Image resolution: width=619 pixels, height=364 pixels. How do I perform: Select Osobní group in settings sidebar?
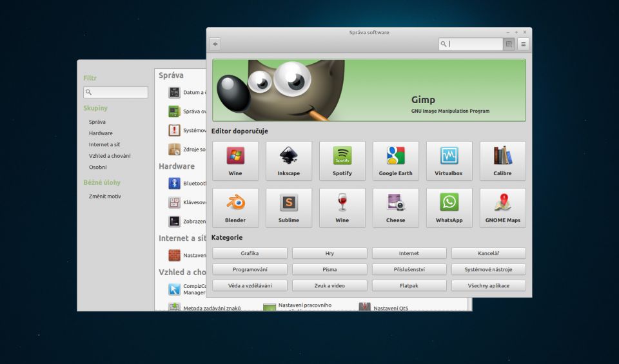[97, 168]
